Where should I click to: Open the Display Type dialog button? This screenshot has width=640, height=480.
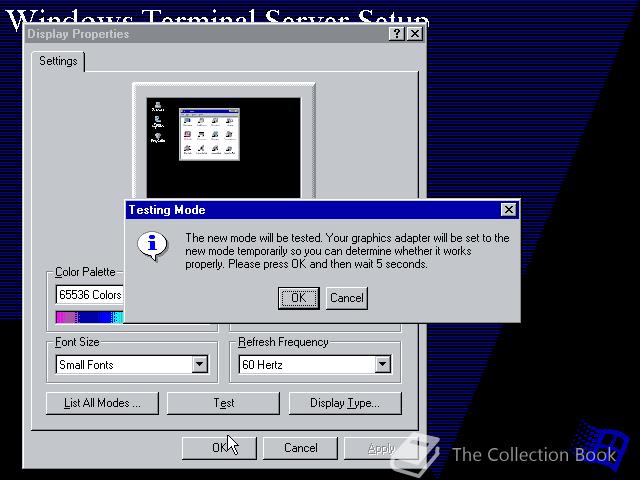(x=345, y=403)
